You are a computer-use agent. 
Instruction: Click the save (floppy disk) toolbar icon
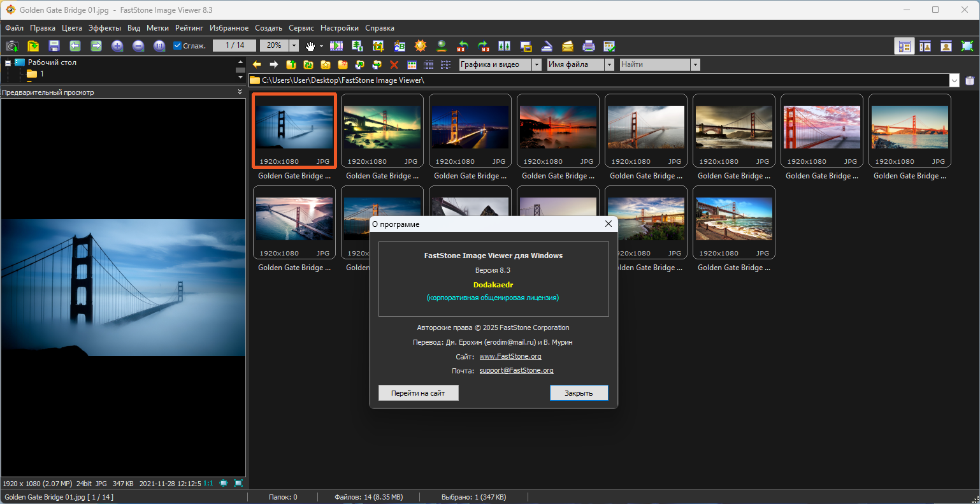click(x=54, y=46)
